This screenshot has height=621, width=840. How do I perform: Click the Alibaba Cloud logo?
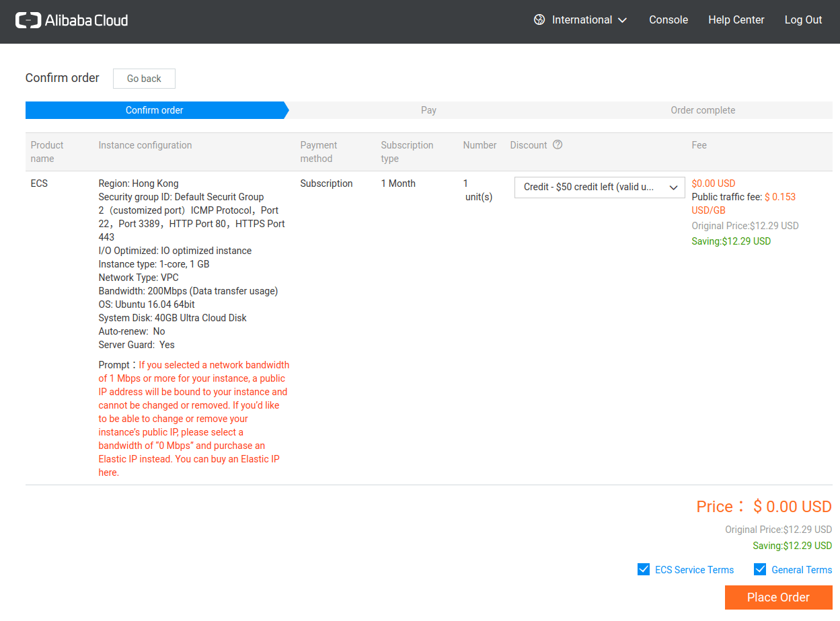(x=72, y=20)
